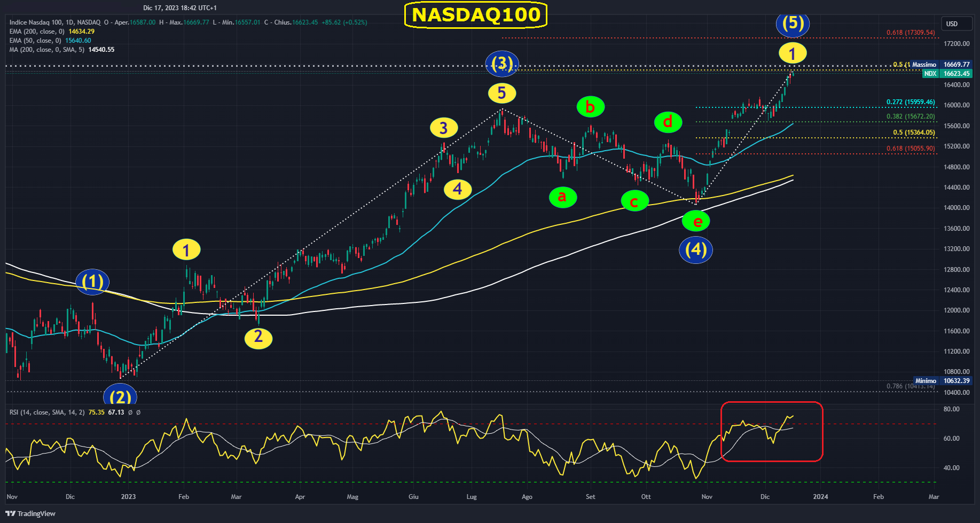This screenshot has width=980, height=523.
Task: Click 80.00 on the RSI axis
Action: coord(952,409)
